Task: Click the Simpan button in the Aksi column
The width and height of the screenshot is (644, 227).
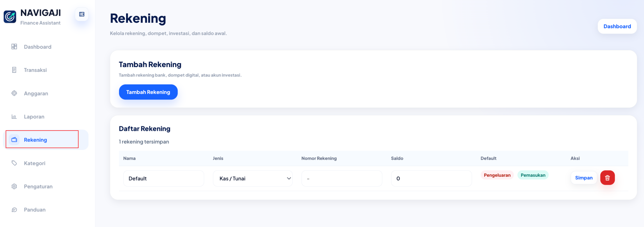Action: pos(584,178)
